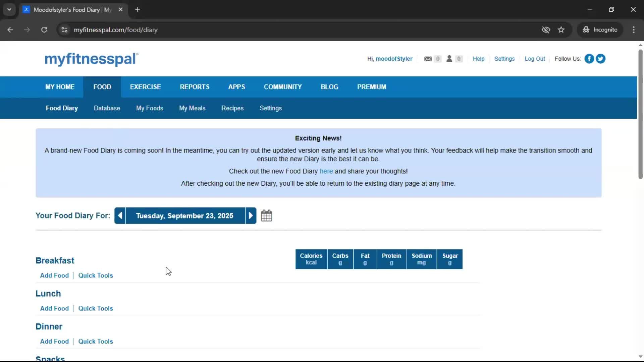Open food Settings submenu item

click(271, 108)
